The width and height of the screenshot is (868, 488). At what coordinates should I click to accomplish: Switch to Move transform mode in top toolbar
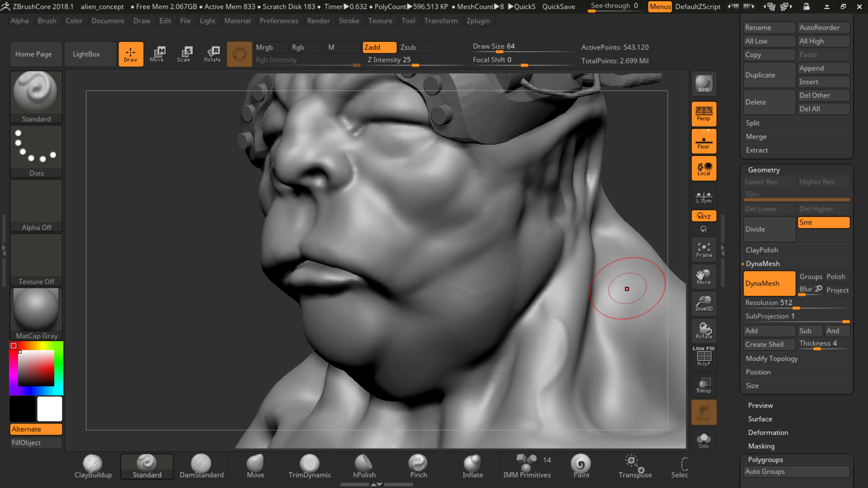coord(157,54)
